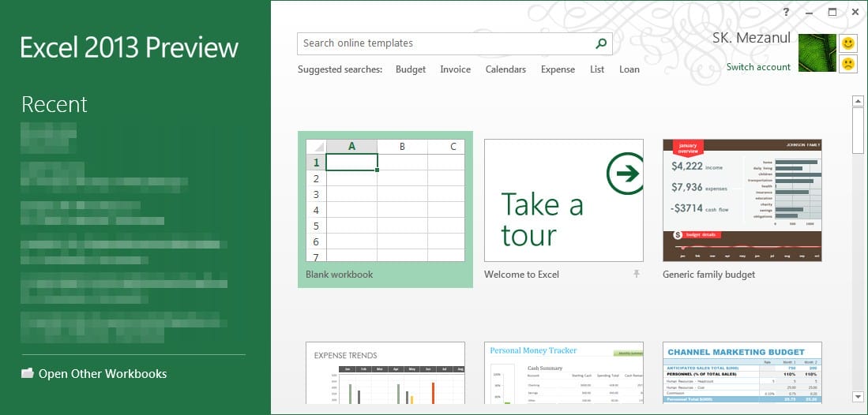Focus the Search online templates box
This screenshot has width=868, height=415.
pos(454,43)
